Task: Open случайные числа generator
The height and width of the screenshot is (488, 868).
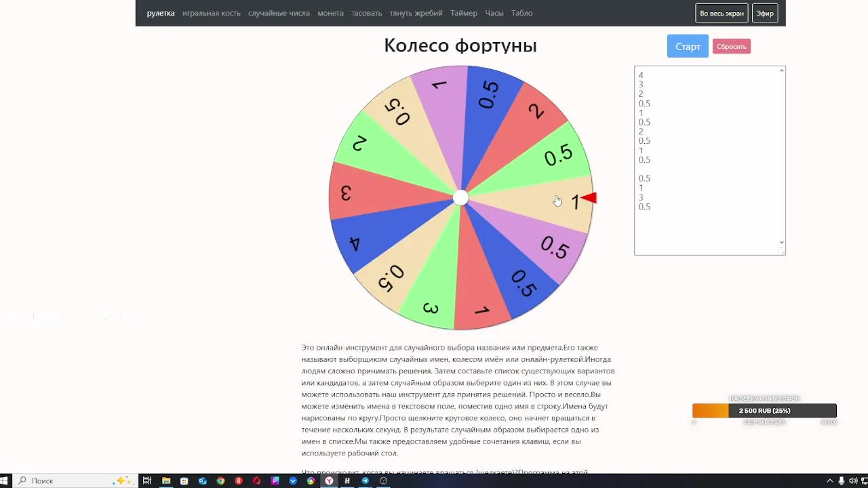Action: tap(279, 13)
